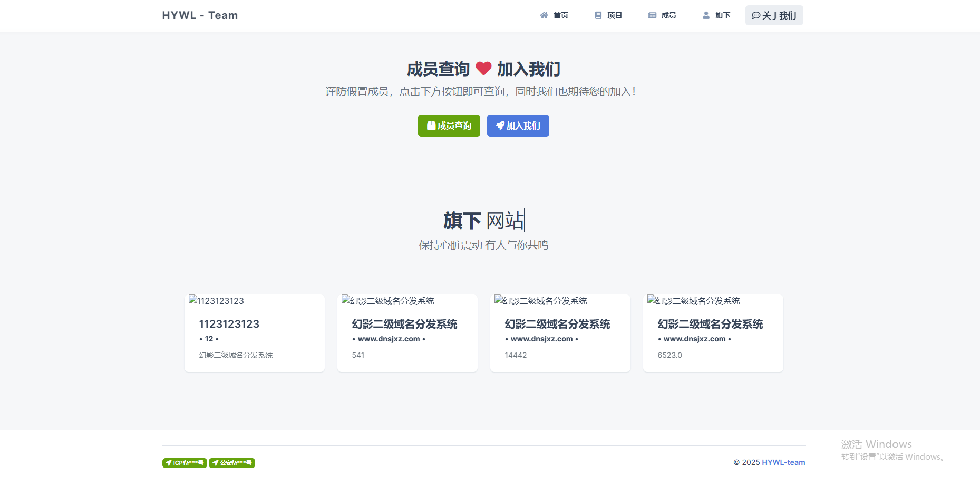Click the rocket icon in 加入我们 button
Viewport: 980px width, 486px height.
(x=500, y=126)
